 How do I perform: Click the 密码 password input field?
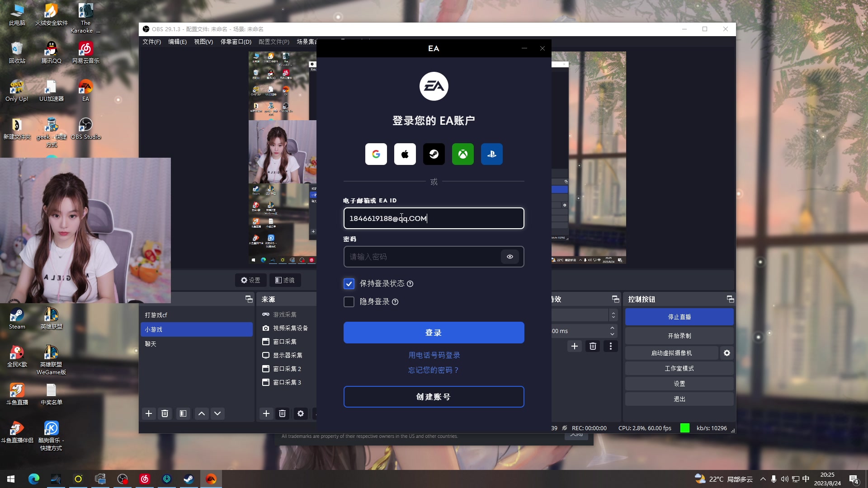[x=434, y=257]
